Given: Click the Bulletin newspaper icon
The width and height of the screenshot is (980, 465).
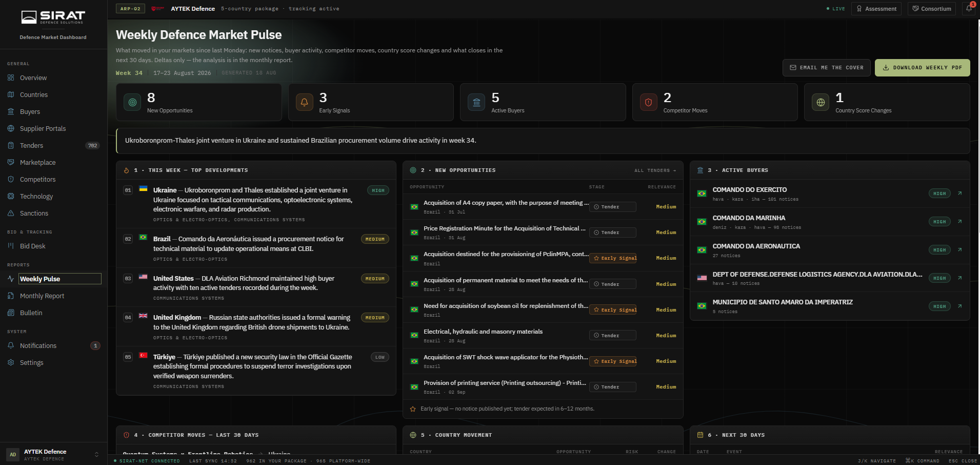Looking at the screenshot, I should point(11,313).
